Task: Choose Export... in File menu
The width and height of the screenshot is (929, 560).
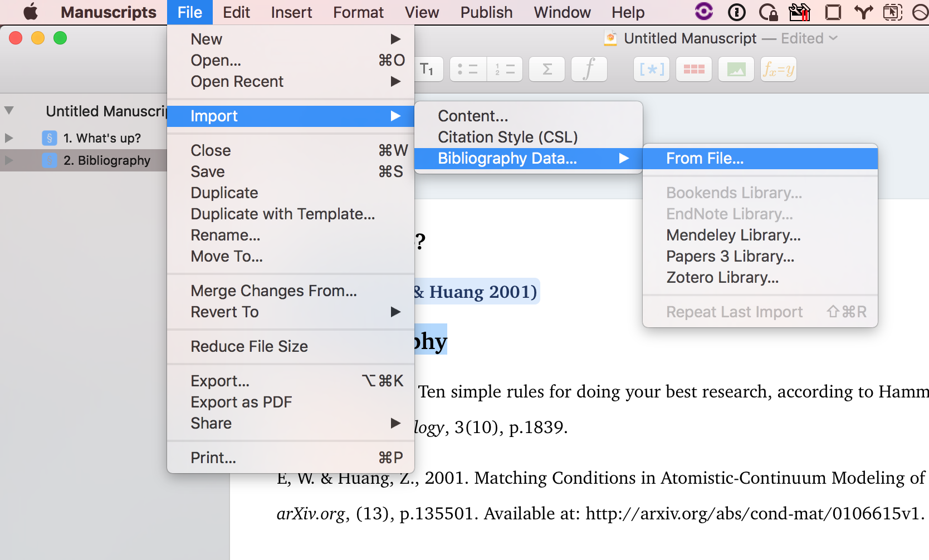Action: click(x=291, y=381)
